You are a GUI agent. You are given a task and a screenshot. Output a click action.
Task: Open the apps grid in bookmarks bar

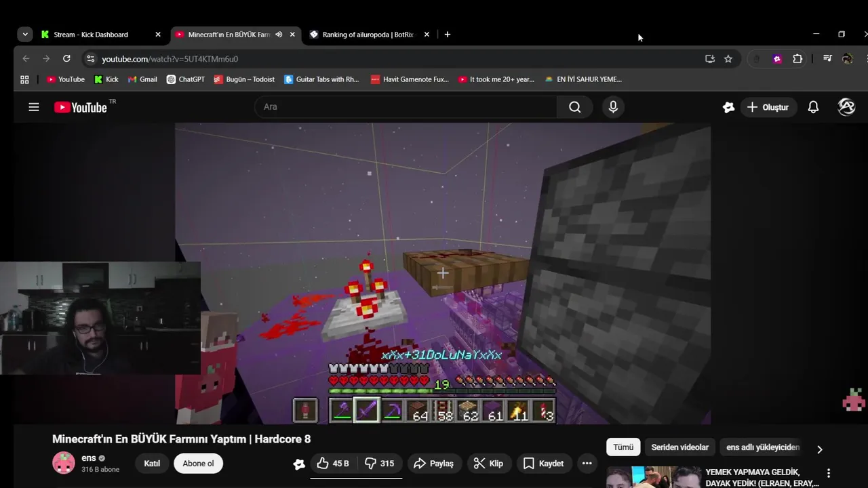pyautogui.click(x=25, y=79)
